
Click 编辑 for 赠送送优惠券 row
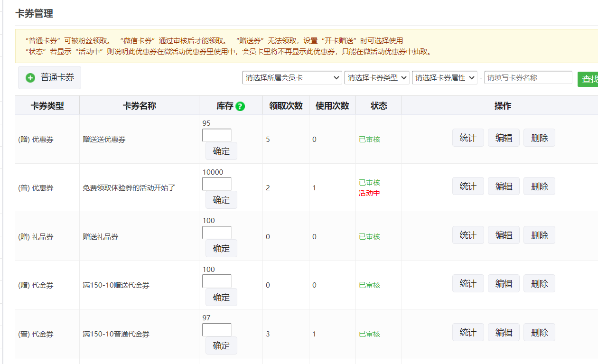tap(504, 138)
